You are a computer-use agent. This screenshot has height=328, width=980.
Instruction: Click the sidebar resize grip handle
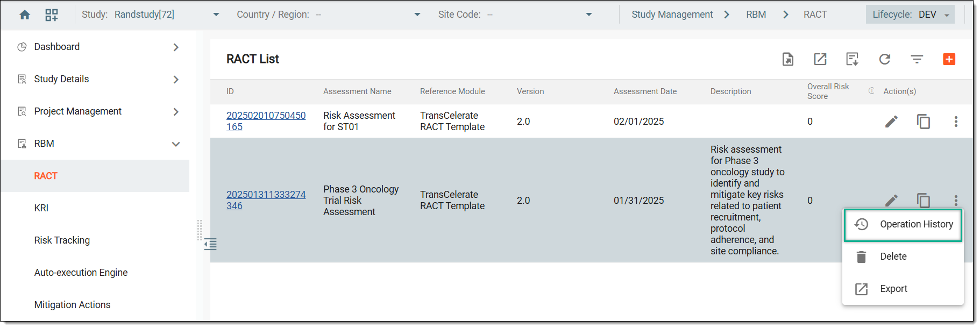pos(200,230)
